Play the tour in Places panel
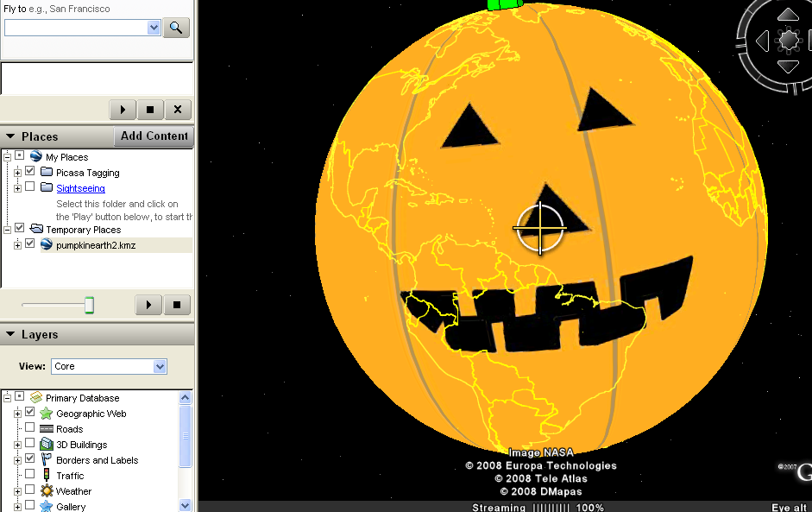This screenshot has height=512, width=812. click(148, 305)
